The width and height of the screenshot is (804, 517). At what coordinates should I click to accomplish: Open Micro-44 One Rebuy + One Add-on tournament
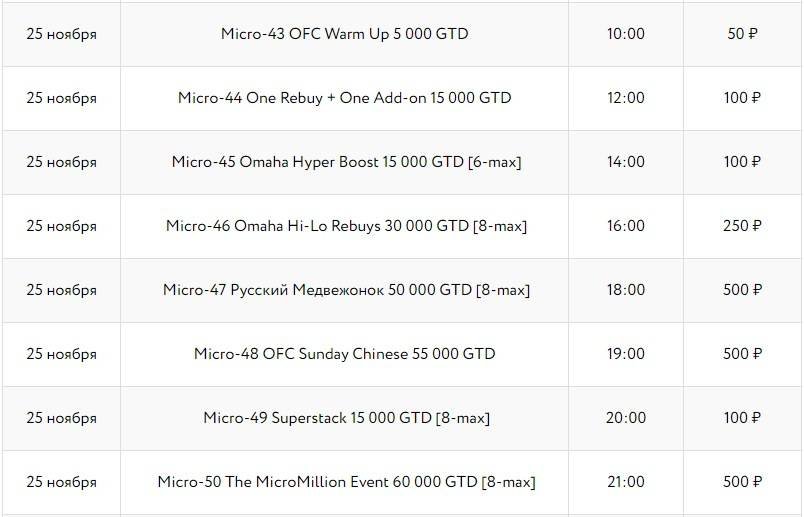click(x=344, y=98)
